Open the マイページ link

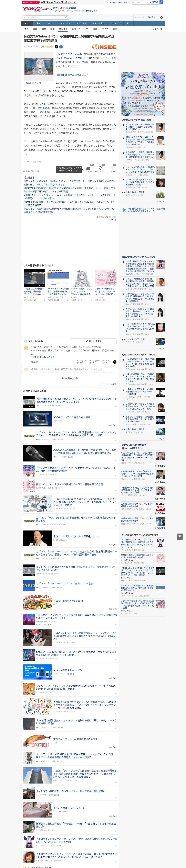tap(139, 17)
